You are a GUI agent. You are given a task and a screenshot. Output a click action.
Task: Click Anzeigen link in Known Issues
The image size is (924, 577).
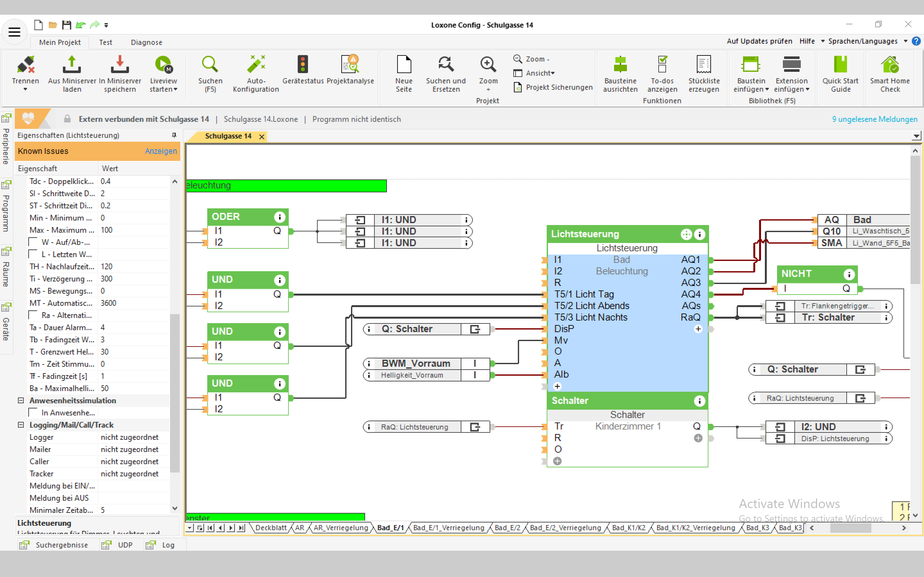pyautogui.click(x=161, y=151)
